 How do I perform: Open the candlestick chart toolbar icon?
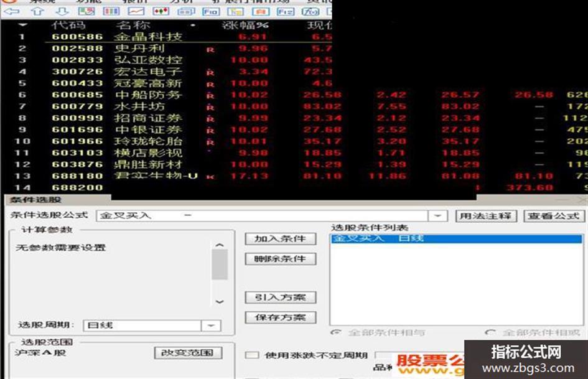(x=161, y=11)
